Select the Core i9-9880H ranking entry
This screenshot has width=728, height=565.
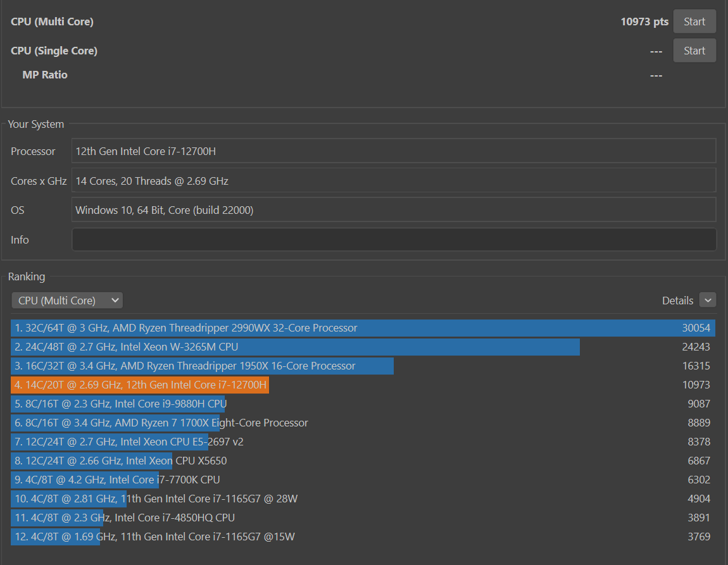coord(363,404)
